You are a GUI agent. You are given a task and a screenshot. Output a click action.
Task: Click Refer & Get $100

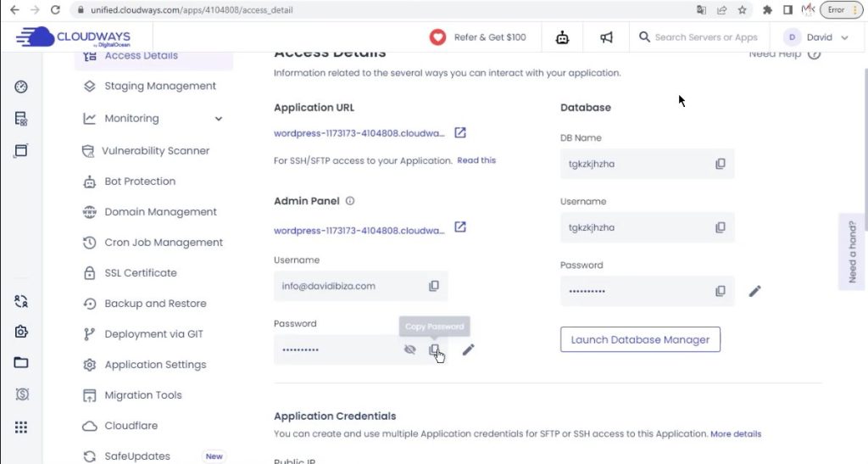(x=478, y=37)
